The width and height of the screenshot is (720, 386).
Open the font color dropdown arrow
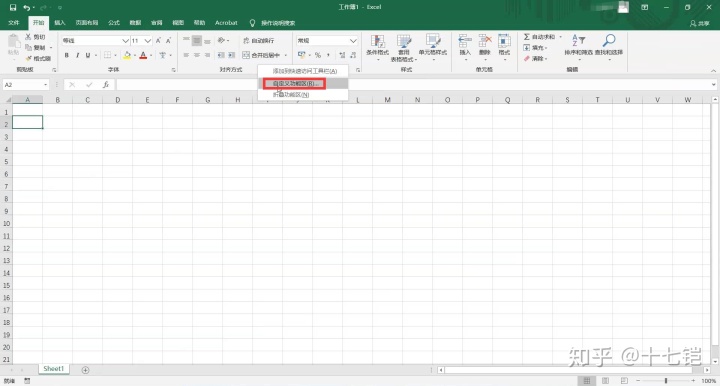[151, 56]
